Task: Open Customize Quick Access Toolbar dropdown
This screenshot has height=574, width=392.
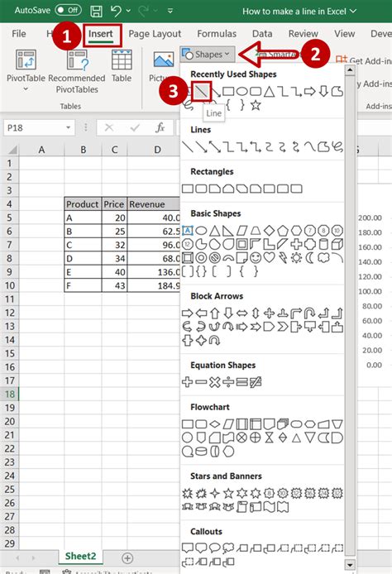Action: (170, 11)
